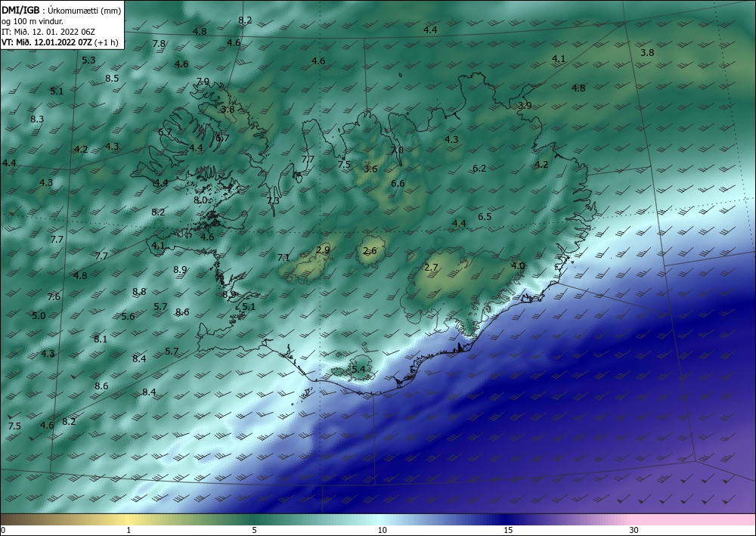Click the 2.6 value over the glacier

[370, 251]
